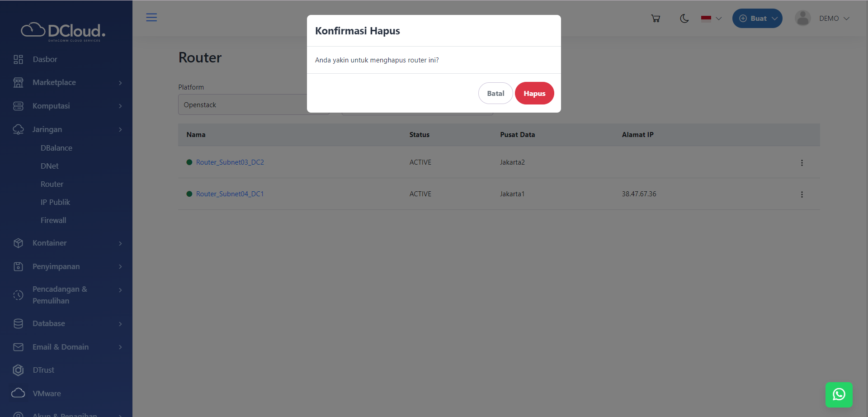Expand the Buat create dropdown
This screenshot has height=417, width=868.
[757, 19]
